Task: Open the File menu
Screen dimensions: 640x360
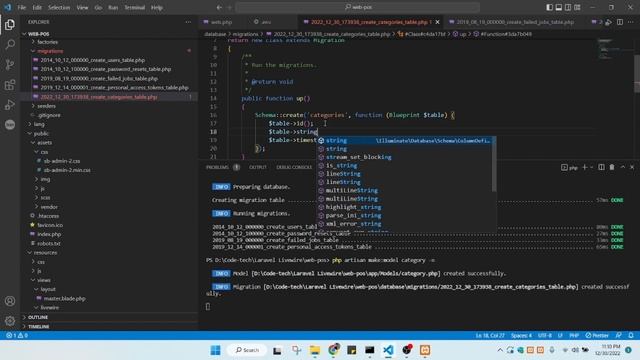Action: [22, 7]
